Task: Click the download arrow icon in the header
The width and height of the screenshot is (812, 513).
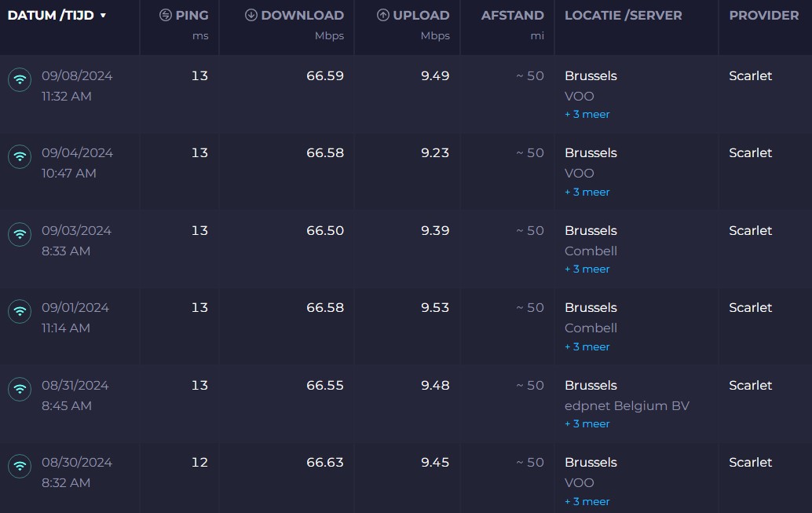Action: (x=251, y=15)
